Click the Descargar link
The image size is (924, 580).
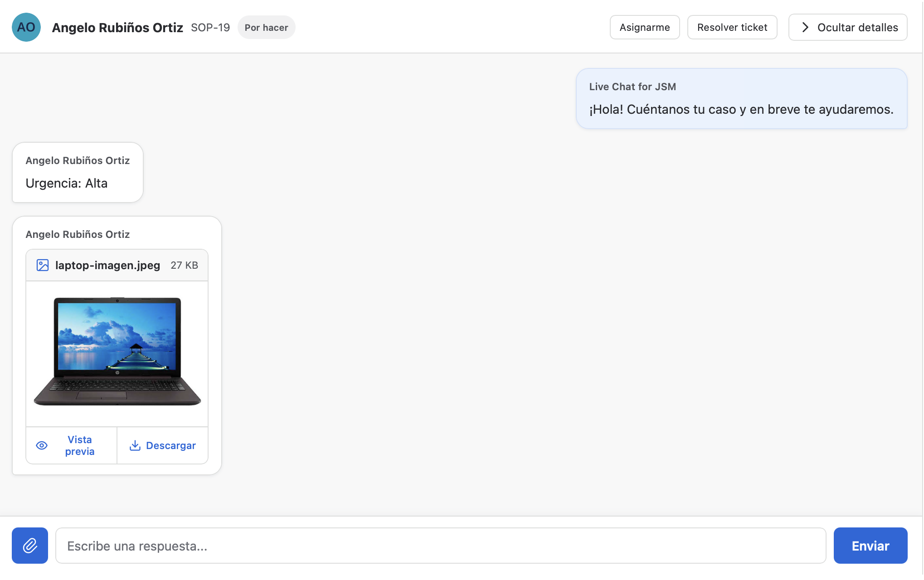[x=163, y=445]
